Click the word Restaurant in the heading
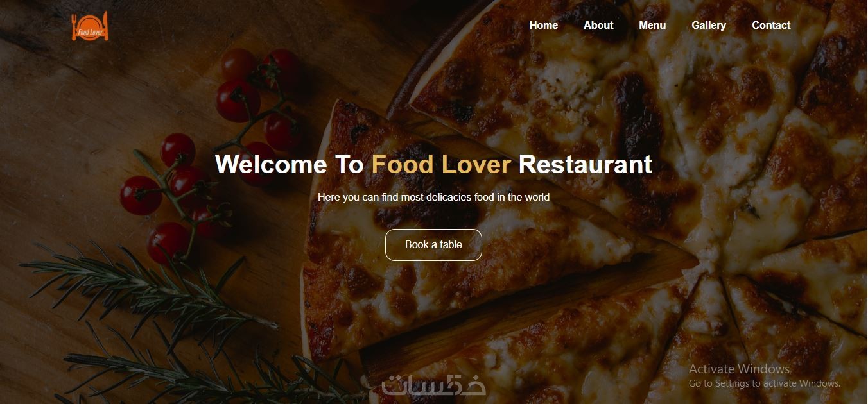 click(x=586, y=165)
